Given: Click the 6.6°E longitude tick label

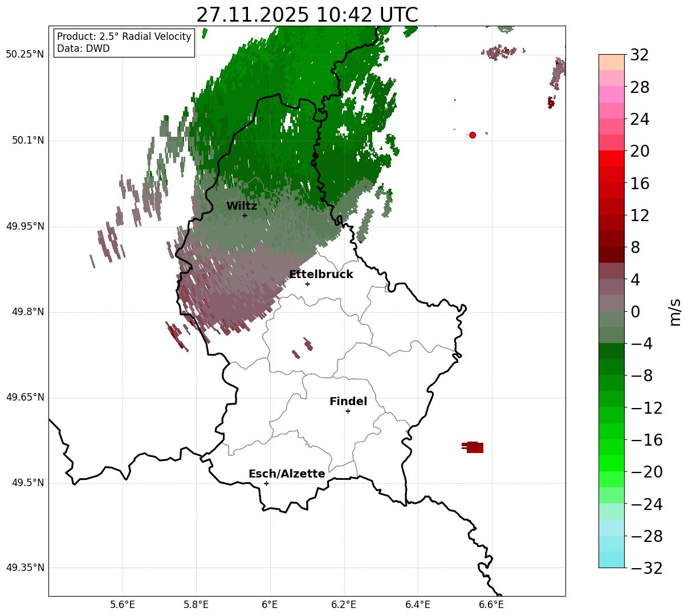Looking at the screenshot, I should coord(491,604).
